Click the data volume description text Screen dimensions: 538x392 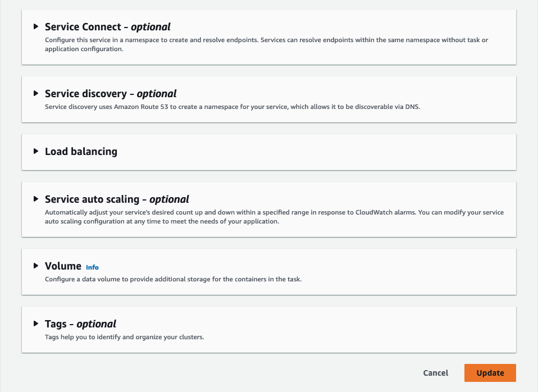click(x=173, y=279)
